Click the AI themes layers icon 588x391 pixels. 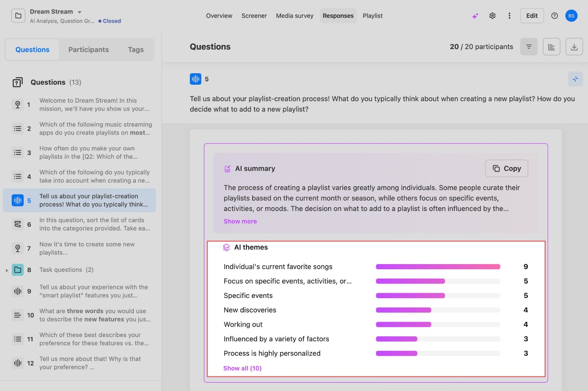tap(227, 247)
